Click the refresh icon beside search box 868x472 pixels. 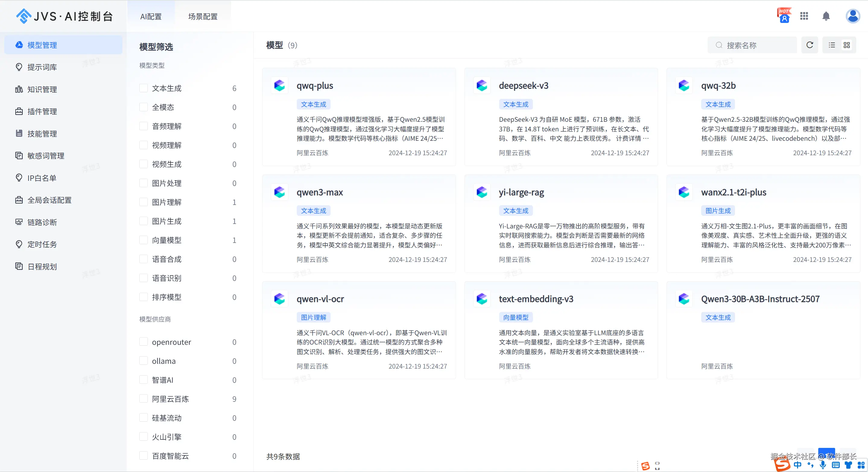click(809, 45)
